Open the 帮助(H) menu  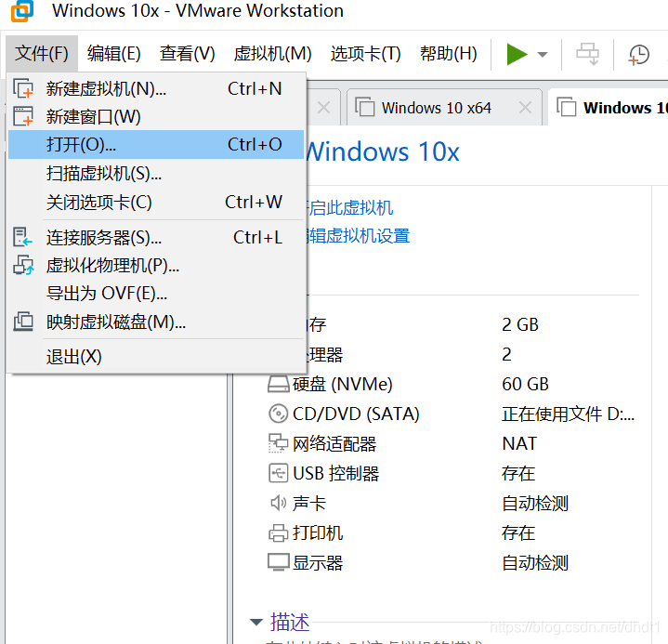pos(449,54)
